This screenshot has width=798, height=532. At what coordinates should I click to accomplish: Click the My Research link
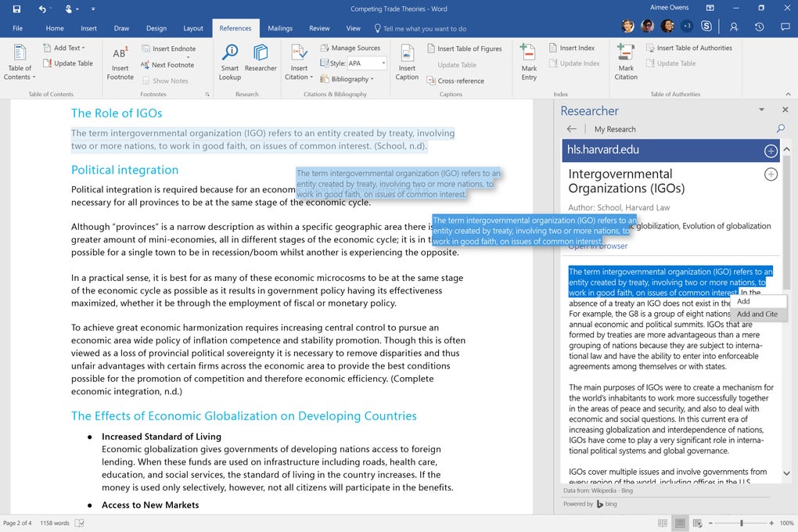coord(615,129)
